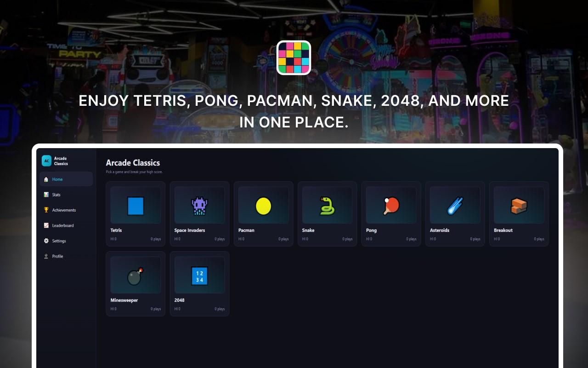Click the 2048 number tile icon

(x=199, y=276)
